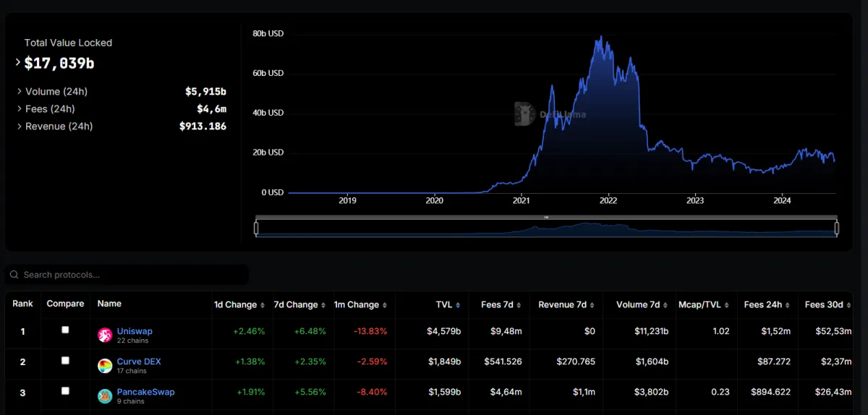Click the Fees 30d column header
The width and height of the screenshot is (868, 415).
[x=824, y=305]
